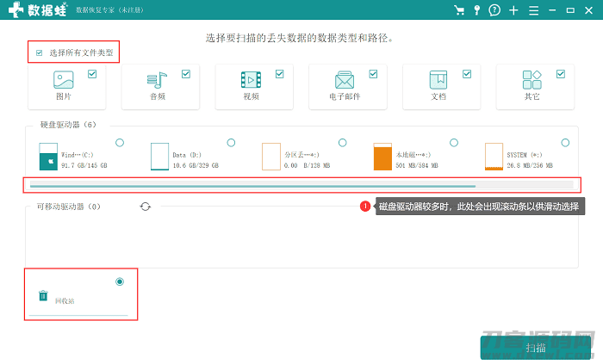Viewport: 603px width, 364px height.
Task: Click the Data (D:) drive icon
Action: point(159,157)
